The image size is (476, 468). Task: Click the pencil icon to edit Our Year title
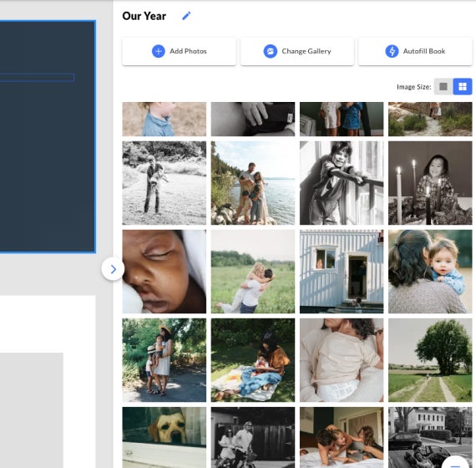point(186,16)
